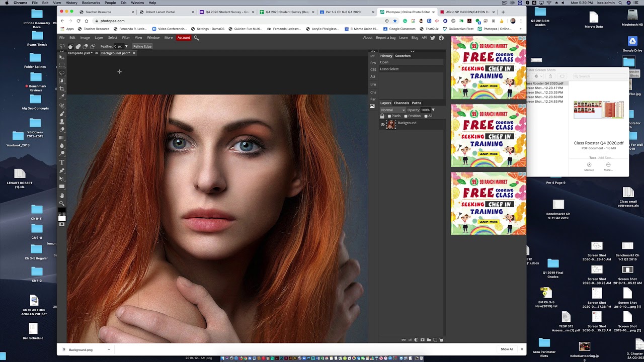Open Photopea Facebook page icon
The width and height of the screenshot is (644, 362).
pos(441,38)
